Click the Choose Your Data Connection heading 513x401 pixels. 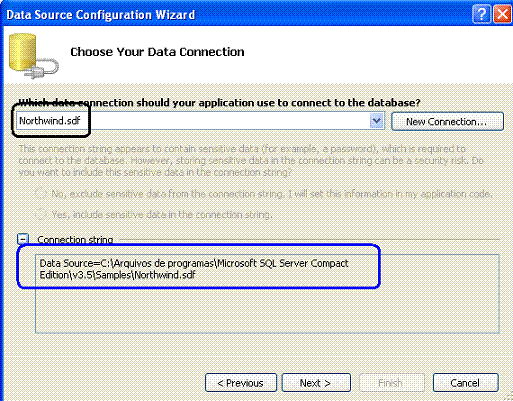[x=157, y=52]
